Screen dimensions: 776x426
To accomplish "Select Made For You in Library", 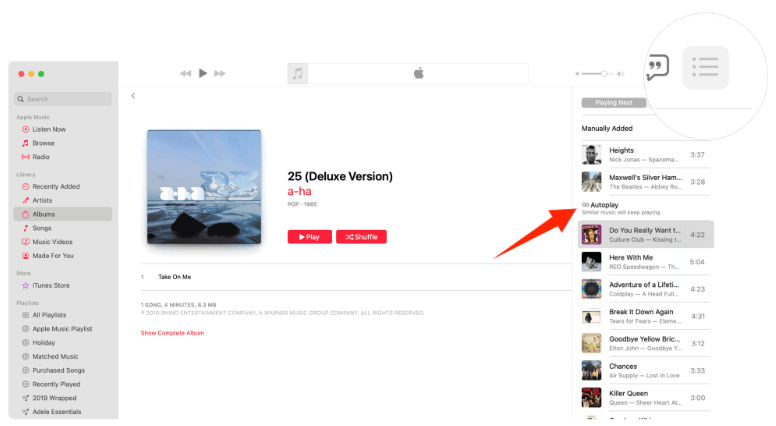I will (52, 256).
